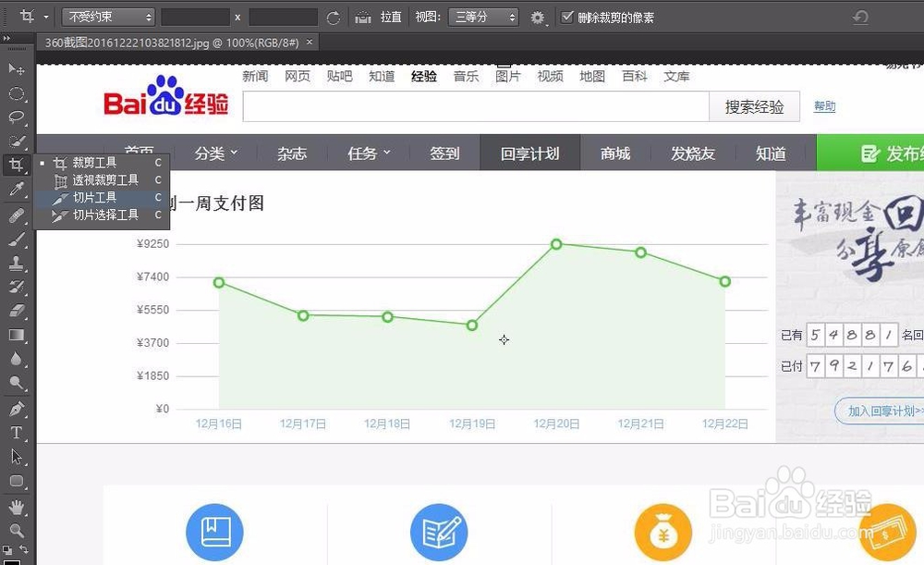Select the Move tool in toolbar
The image size is (924, 565).
[17, 69]
